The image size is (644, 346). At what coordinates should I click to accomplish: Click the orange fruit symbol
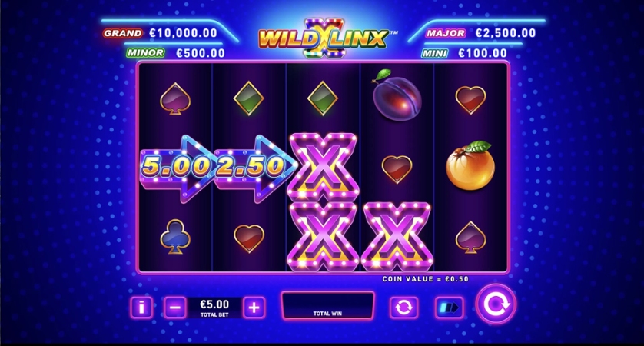(470, 166)
